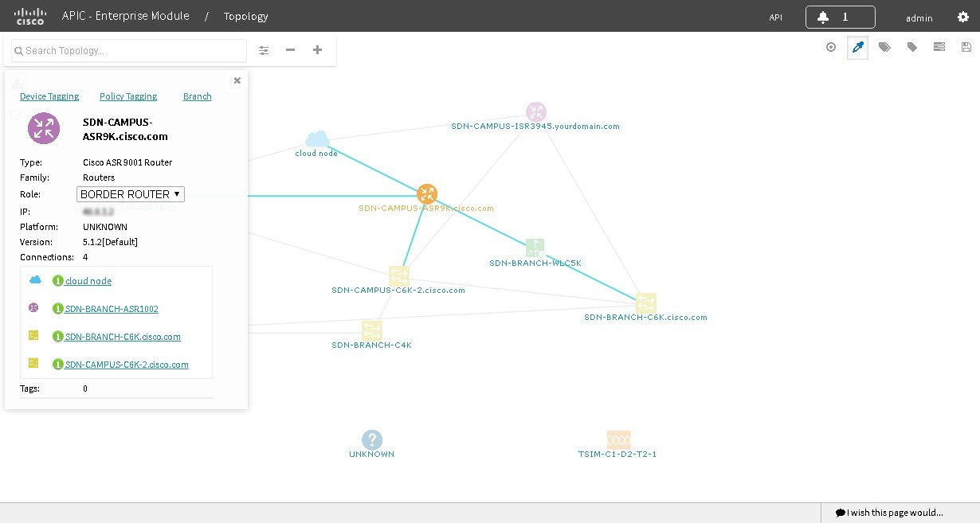This screenshot has height=523, width=980.
Task: Select the TSIM-C1-D2-T2-1 node icon
Action: (618, 439)
